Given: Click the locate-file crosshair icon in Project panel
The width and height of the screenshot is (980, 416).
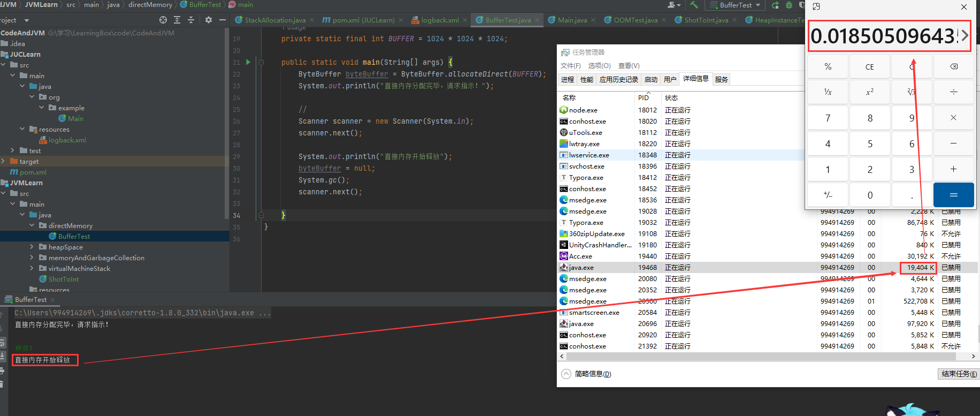Looking at the screenshot, I should pyautogui.click(x=163, y=20).
